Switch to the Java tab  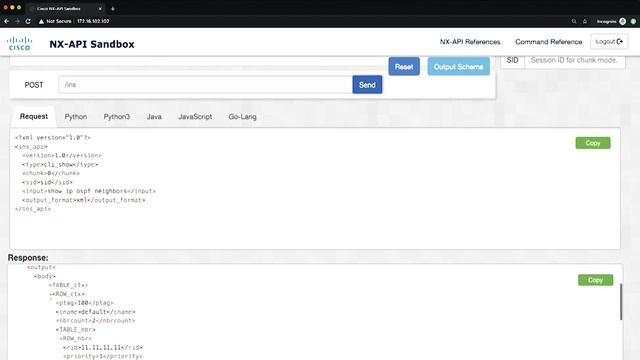pyautogui.click(x=154, y=117)
